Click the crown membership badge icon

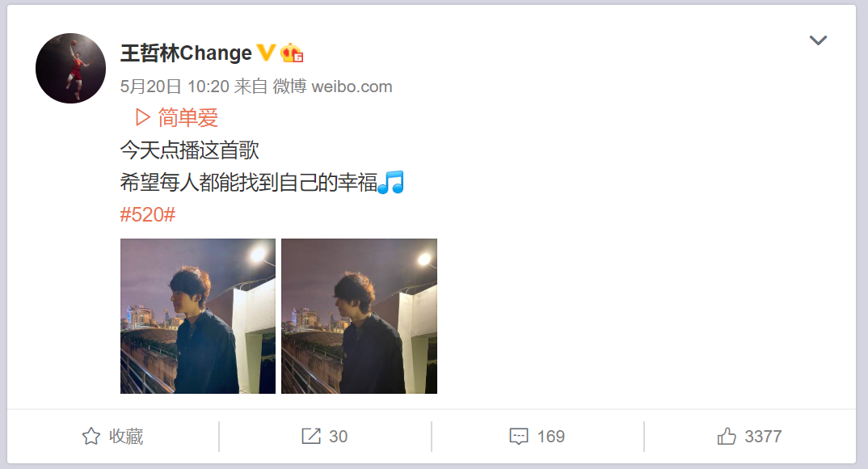[292, 53]
